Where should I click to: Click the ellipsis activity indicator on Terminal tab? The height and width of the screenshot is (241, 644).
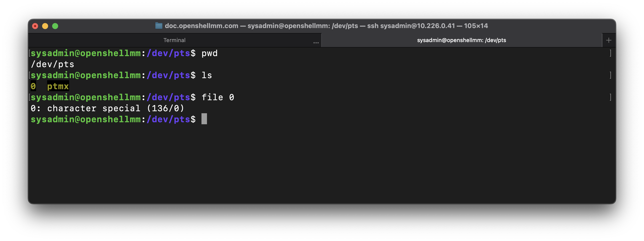point(316,43)
